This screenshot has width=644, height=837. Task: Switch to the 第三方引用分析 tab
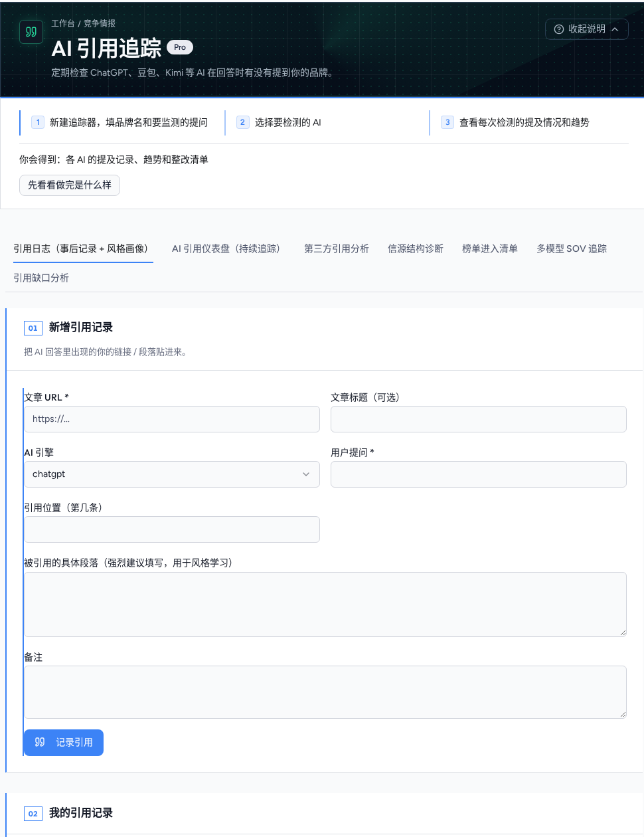(337, 248)
